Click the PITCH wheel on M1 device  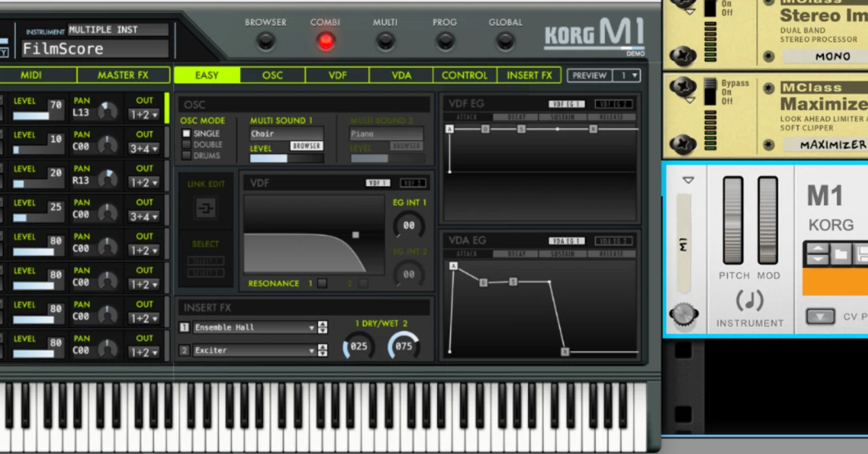coord(733,221)
